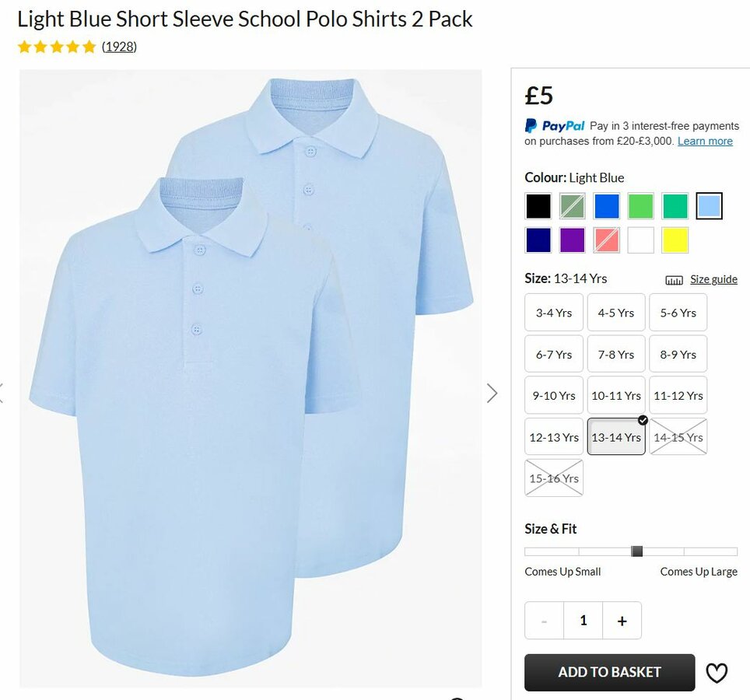The image size is (750, 700).
Task: Open the PayPal Learn more link
Action: (705, 141)
